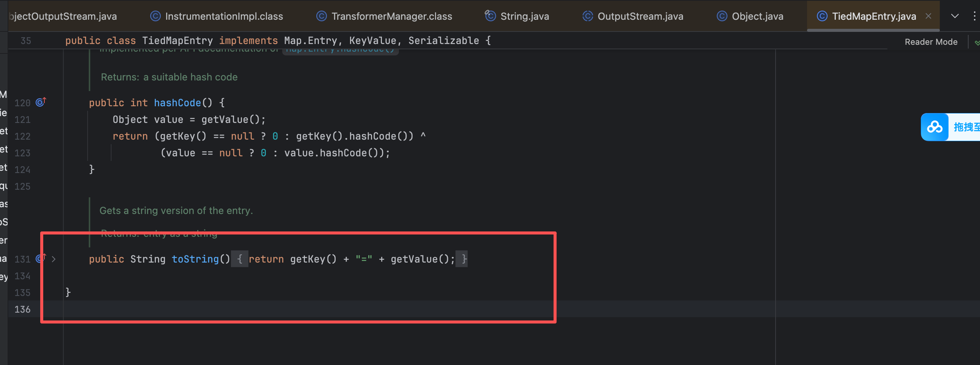Select the Object.java tab
The image size is (980, 365).
pos(750,16)
